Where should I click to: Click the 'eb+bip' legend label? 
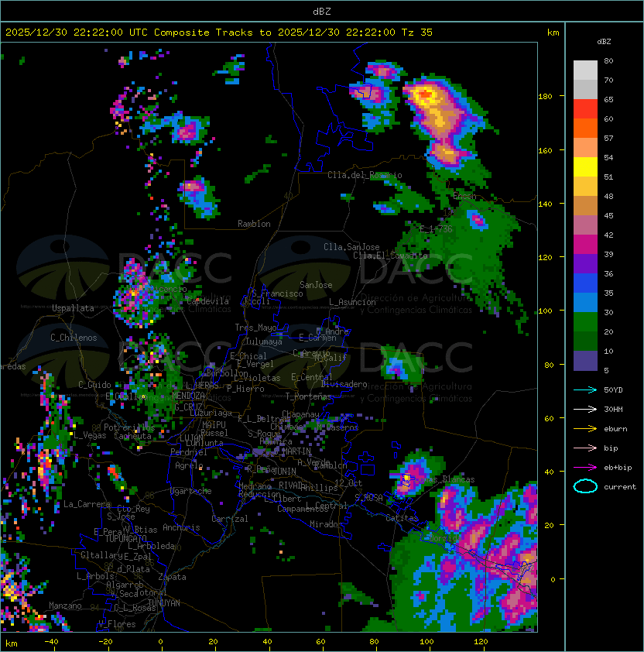pyautogui.click(x=618, y=468)
